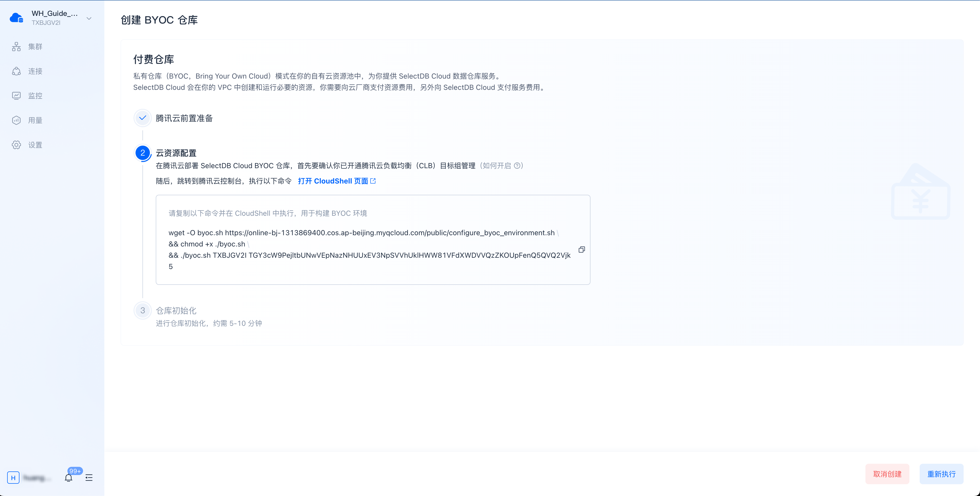Viewport: 980px width, 496px height.
Task: Click the step 3 number circle
Action: (143, 311)
